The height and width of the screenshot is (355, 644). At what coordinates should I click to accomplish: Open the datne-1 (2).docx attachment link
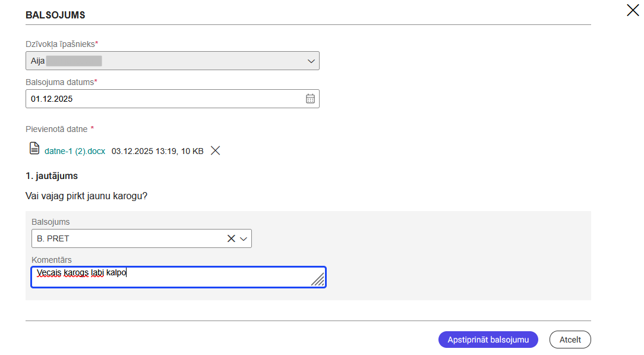click(x=75, y=151)
